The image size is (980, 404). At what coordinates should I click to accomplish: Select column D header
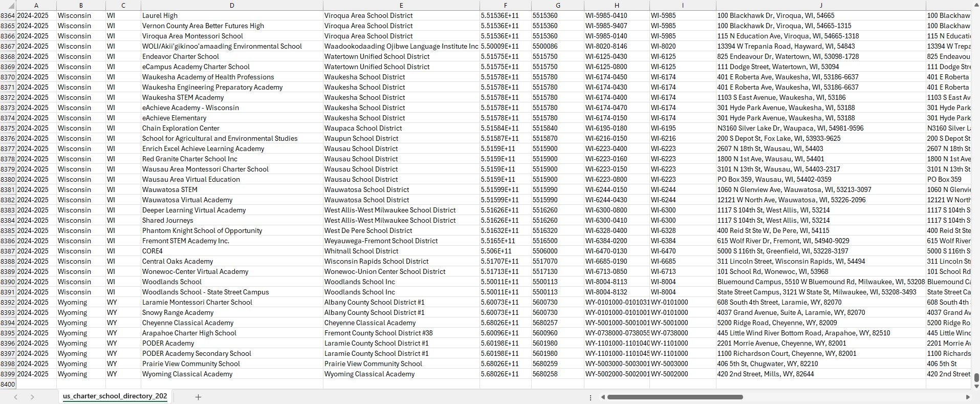(232, 6)
